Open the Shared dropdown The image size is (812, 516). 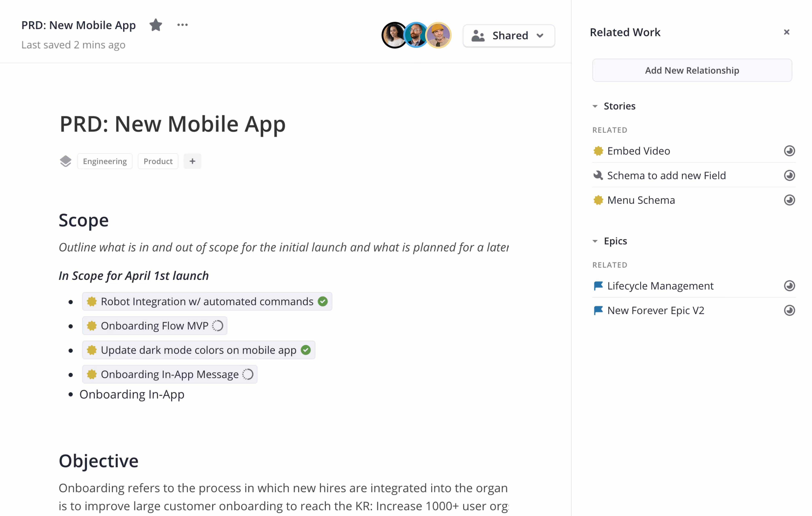coord(508,35)
